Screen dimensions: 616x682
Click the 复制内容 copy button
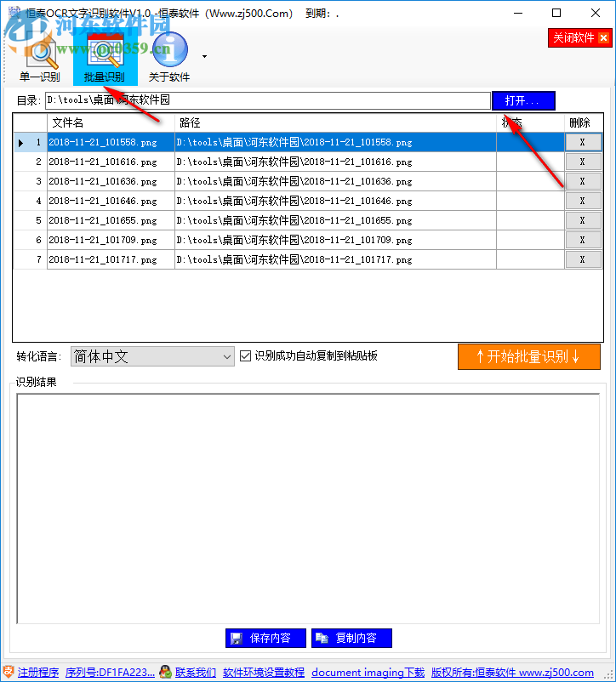coord(351,638)
